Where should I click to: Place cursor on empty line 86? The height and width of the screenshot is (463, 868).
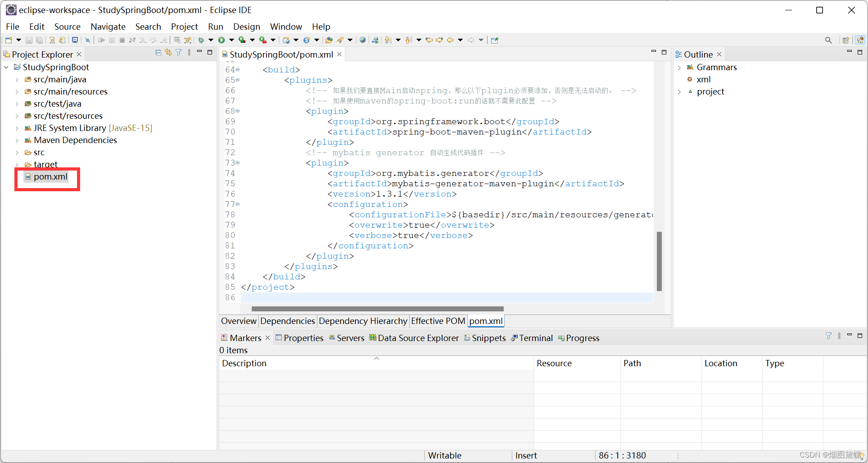tap(447, 297)
